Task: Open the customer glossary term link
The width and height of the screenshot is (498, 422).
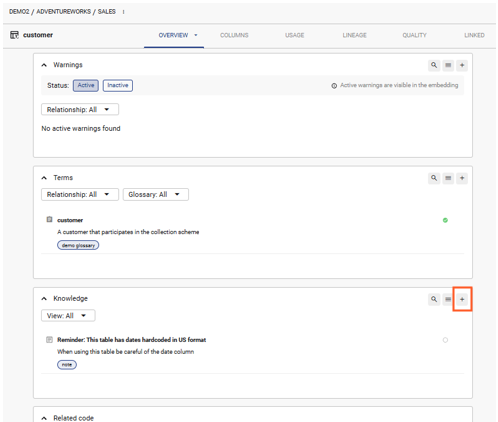Action: (x=70, y=220)
